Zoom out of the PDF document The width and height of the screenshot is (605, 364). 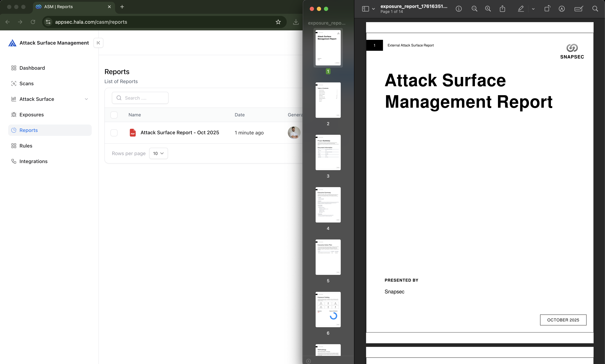tap(474, 9)
